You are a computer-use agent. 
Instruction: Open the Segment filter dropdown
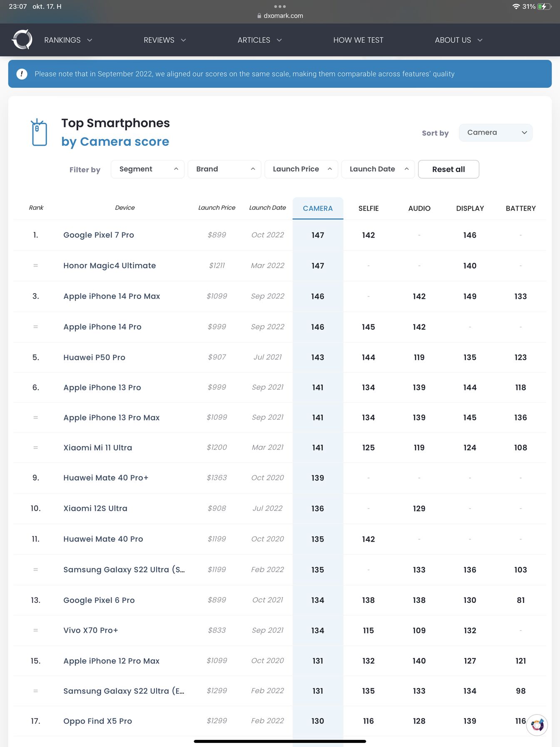click(x=147, y=169)
